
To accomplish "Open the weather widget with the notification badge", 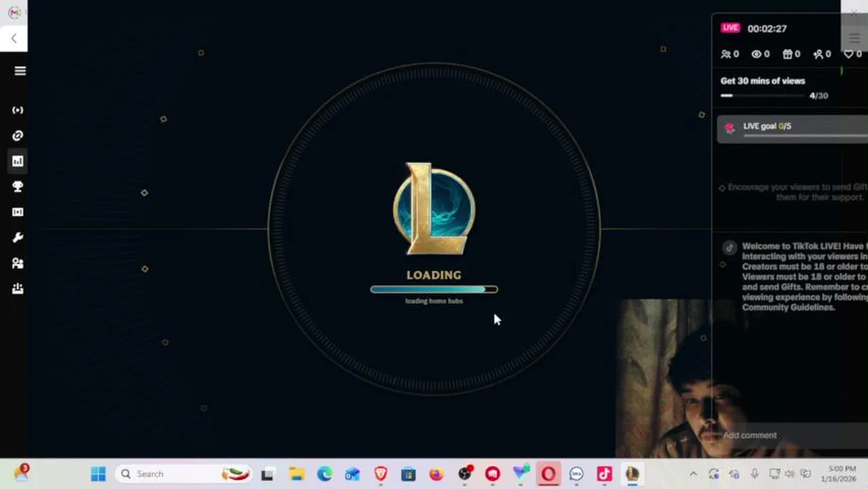I will (21, 473).
